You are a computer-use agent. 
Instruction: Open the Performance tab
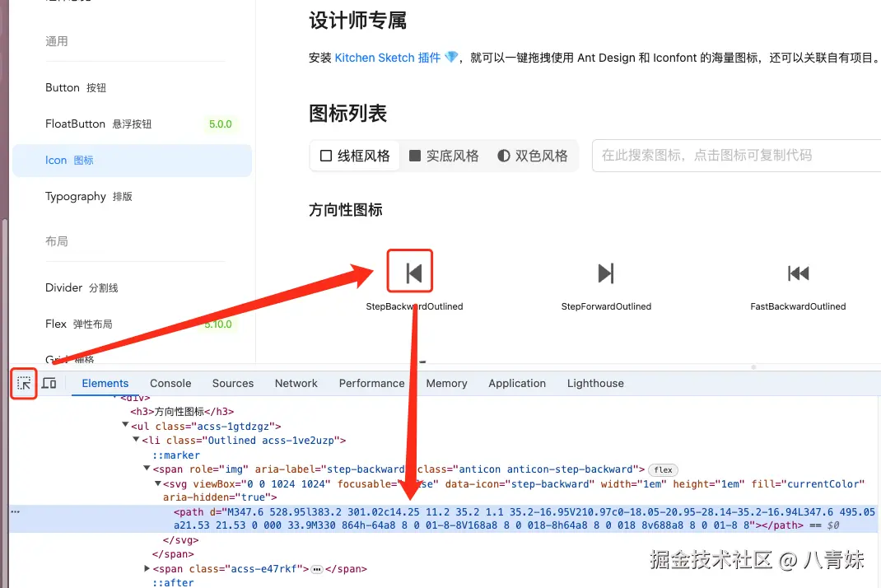[371, 384]
